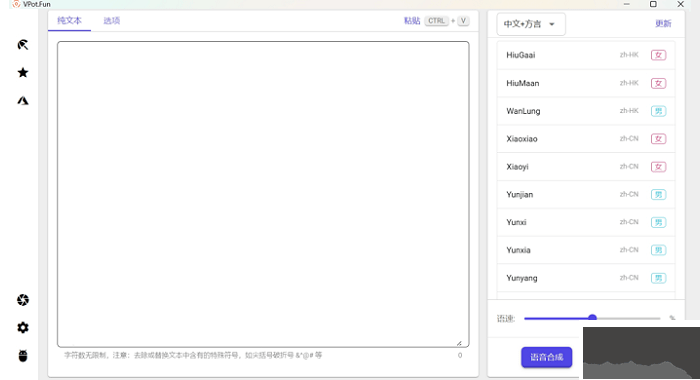
Task: Click female gender badge on HiuGaai row
Action: tap(658, 55)
